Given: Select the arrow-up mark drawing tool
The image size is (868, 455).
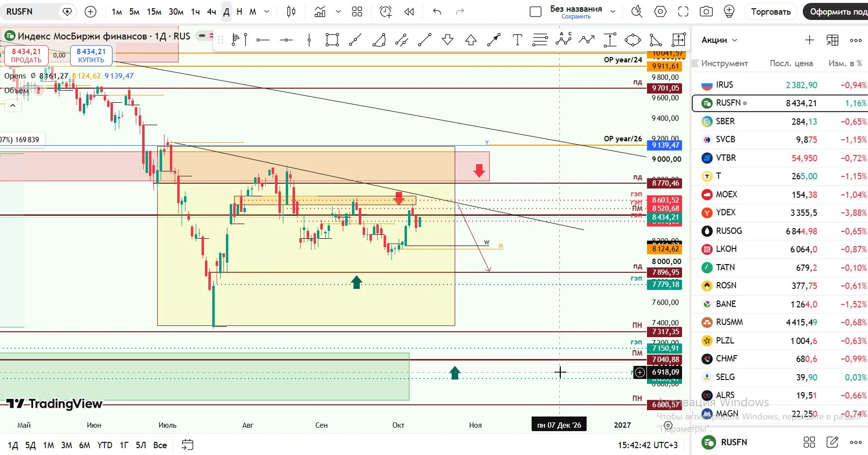Looking at the screenshot, I should (471, 40).
